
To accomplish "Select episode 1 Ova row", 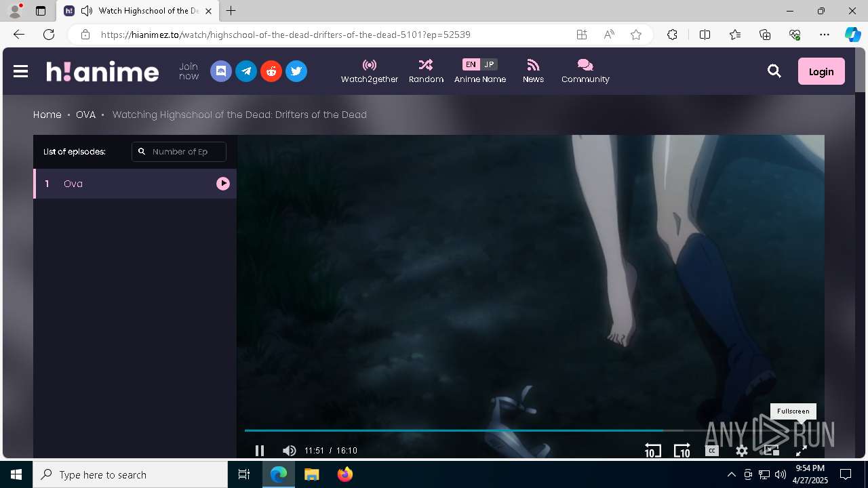I will [135, 184].
